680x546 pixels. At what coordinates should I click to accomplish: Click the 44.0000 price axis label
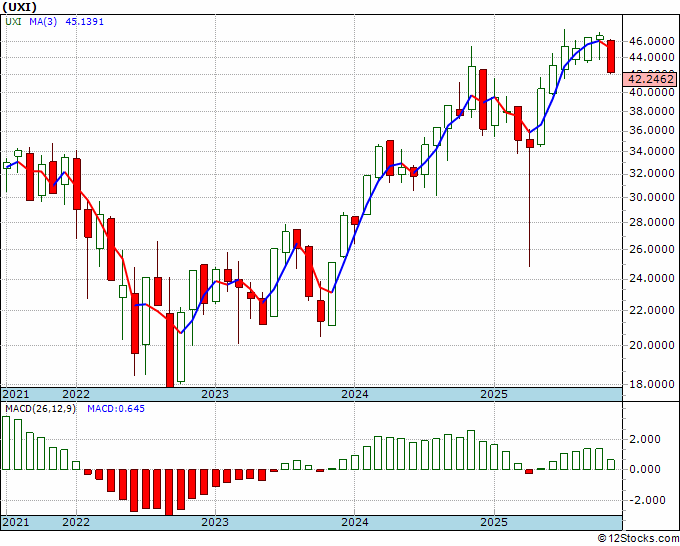(652, 57)
